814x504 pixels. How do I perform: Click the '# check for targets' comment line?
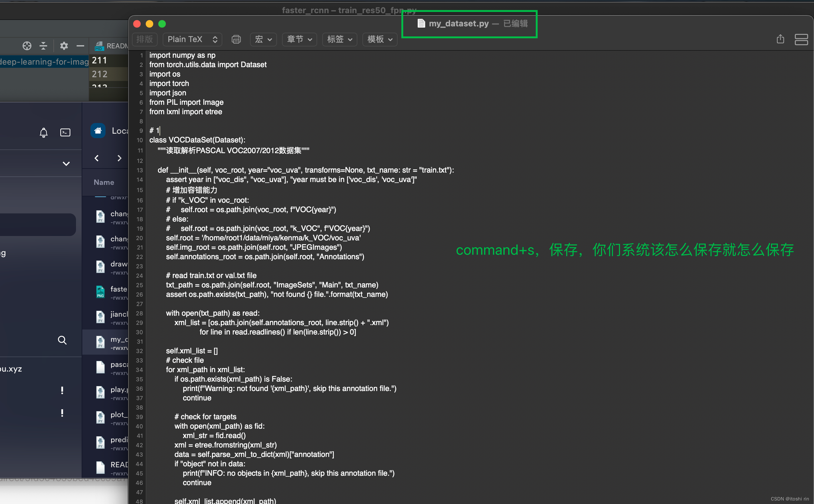pyautogui.click(x=205, y=417)
